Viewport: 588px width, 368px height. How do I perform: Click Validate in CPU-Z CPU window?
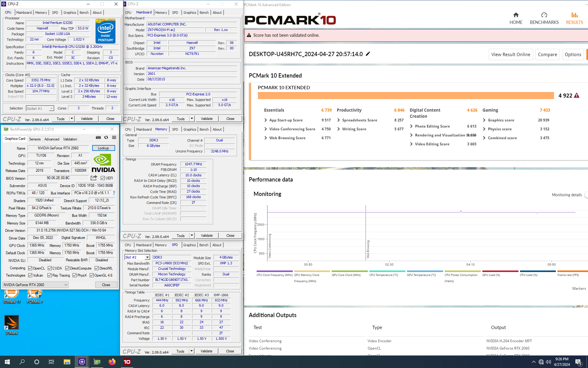(87, 119)
